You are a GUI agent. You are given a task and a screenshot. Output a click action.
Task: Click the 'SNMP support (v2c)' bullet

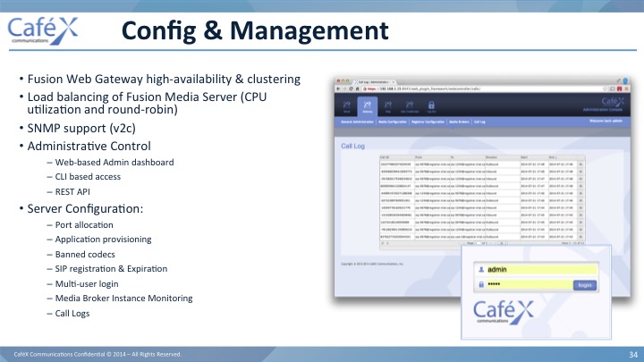coord(81,128)
